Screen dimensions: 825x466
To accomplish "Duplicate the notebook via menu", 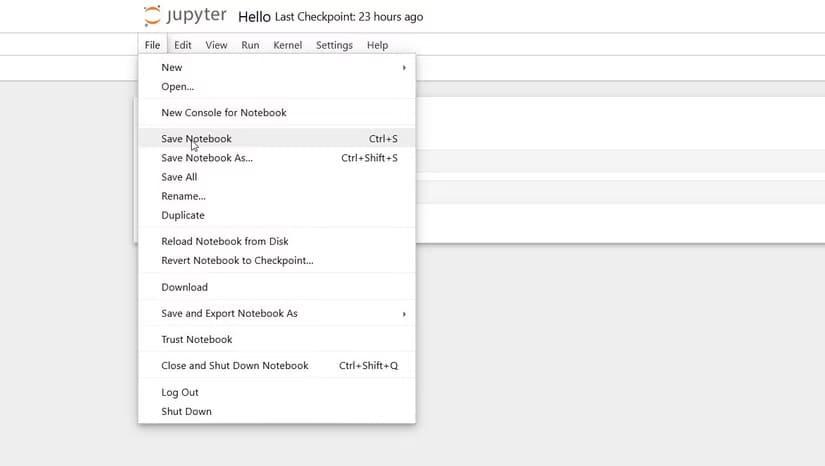I will pos(183,215).
